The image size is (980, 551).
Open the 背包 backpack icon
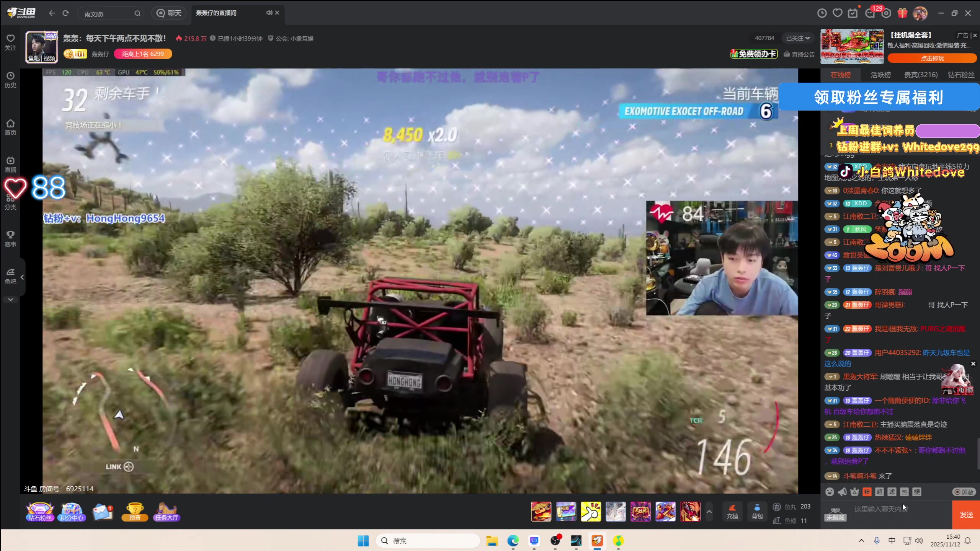pos(757,511)
